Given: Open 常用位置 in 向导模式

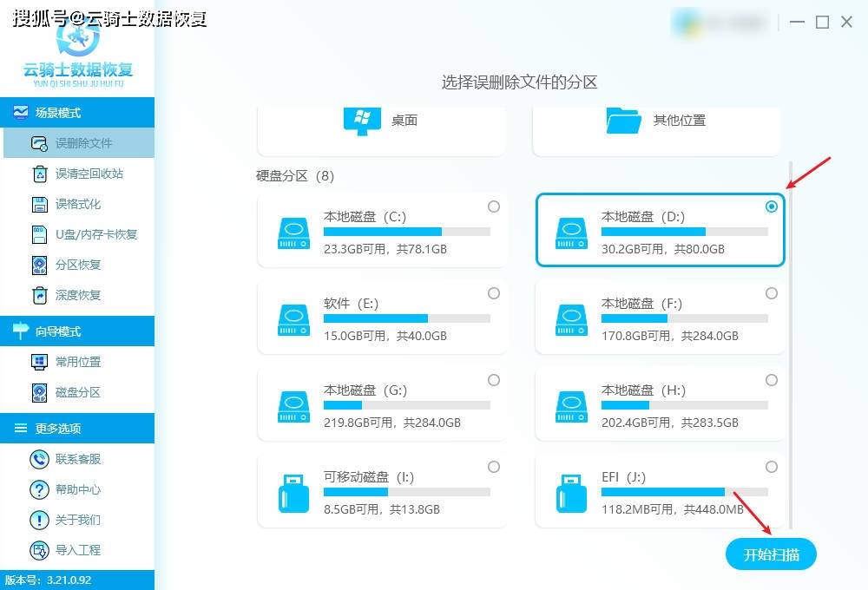Looking at the screenshot, I should [77, 362].
